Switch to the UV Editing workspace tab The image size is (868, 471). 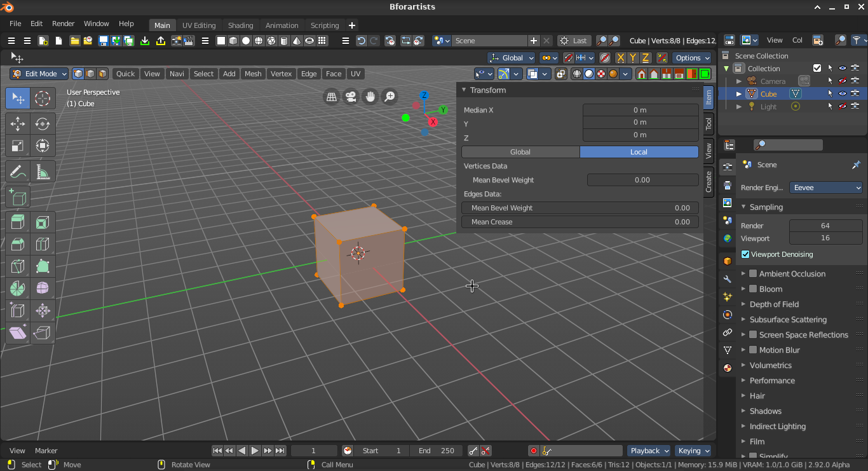coord(199,25)
